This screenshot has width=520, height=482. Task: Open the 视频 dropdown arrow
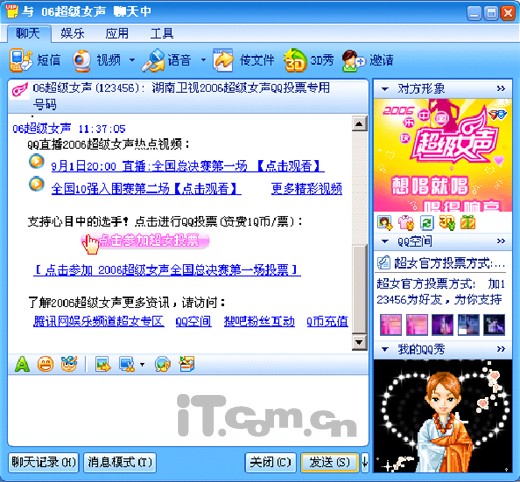(x=132, y=60)
